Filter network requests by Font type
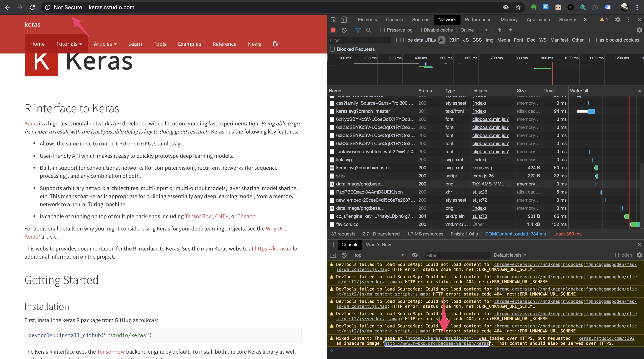644x359 pixels. 519,40
